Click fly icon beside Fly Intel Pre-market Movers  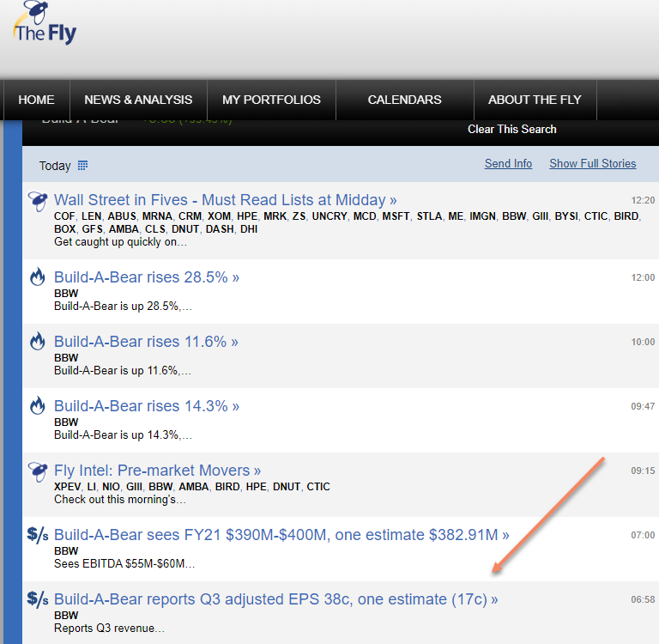point(38,471)
